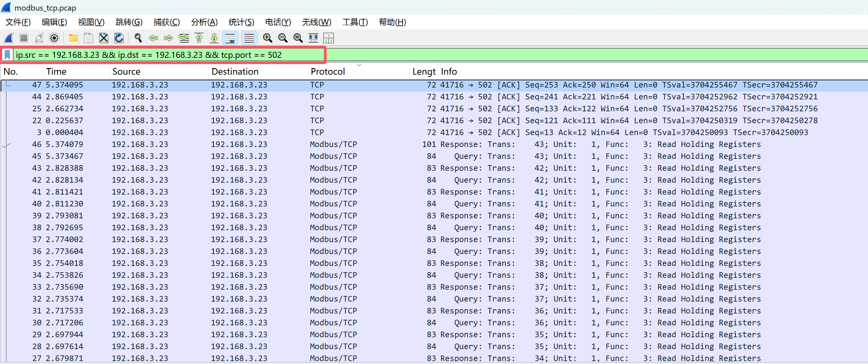Restart the current capture
Screen dimensions: 868x364
click(39, 38)
